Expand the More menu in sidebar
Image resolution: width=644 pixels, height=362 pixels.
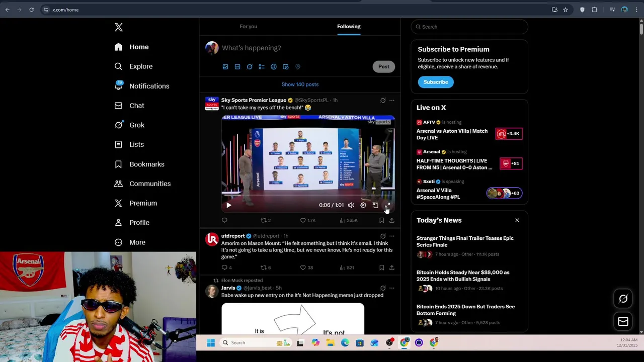[130, 242]
